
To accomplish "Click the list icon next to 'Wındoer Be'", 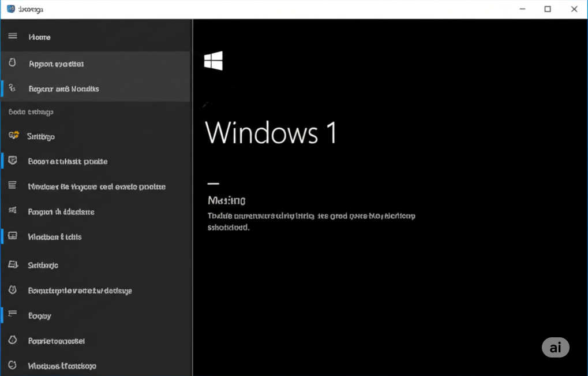I will click(12, 185).
